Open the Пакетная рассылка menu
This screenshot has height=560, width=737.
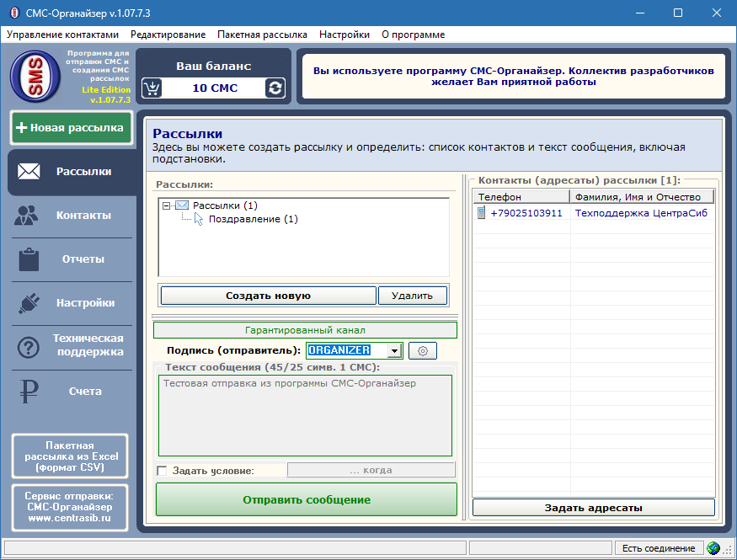(x=262, y=35)
